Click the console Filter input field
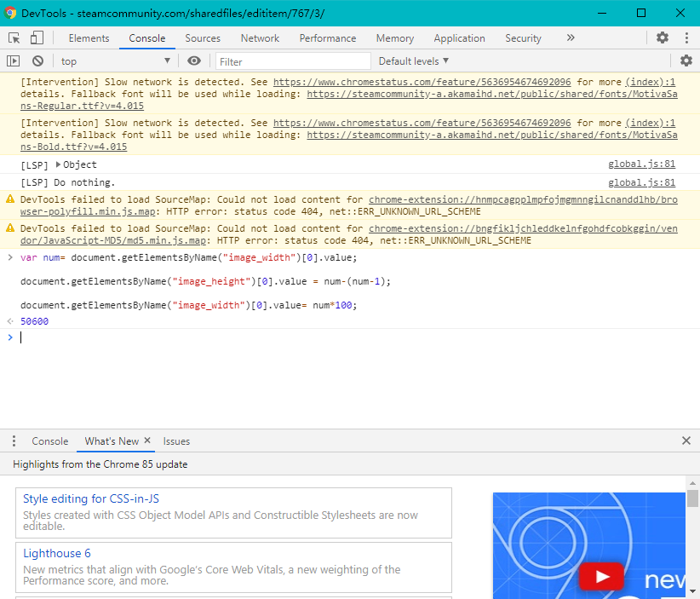This screenshot has height=599, width=700. pyautogui.click(x=293, y=61)
